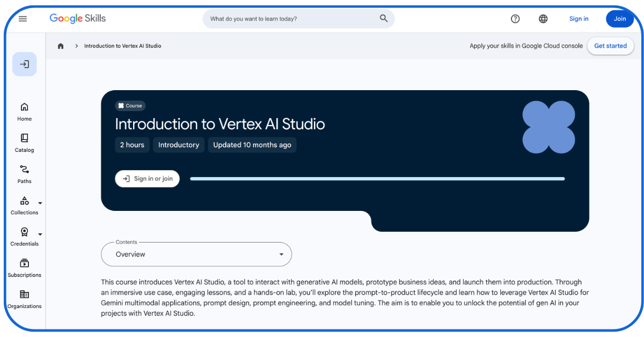Open Paths in the sidebar

25,174
